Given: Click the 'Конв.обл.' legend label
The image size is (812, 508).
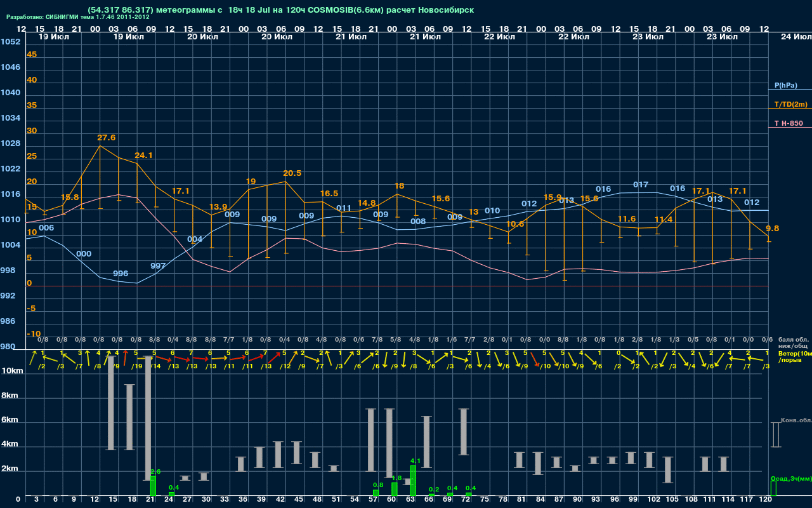Looking at the screenshot, I should [x=796, y=420].
